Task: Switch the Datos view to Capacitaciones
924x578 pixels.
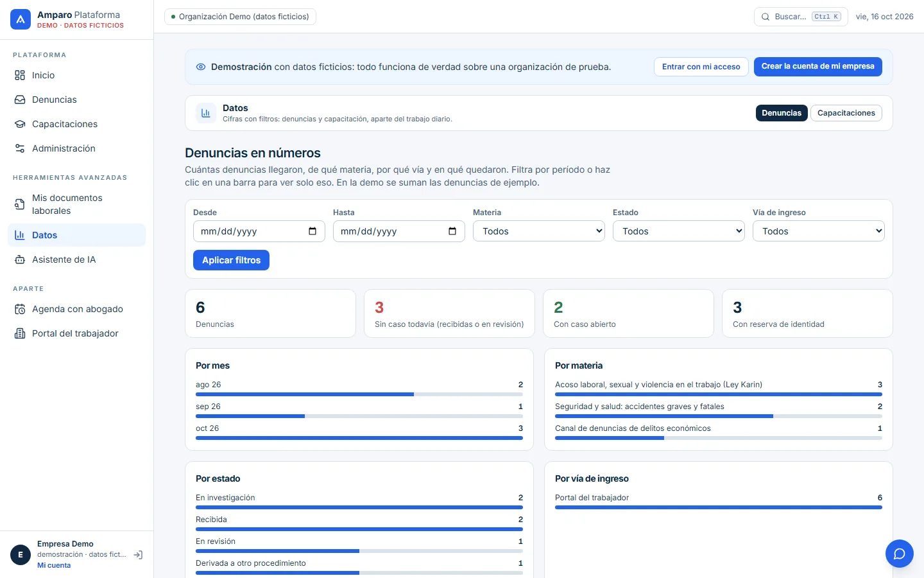Action: pos(846,113)
